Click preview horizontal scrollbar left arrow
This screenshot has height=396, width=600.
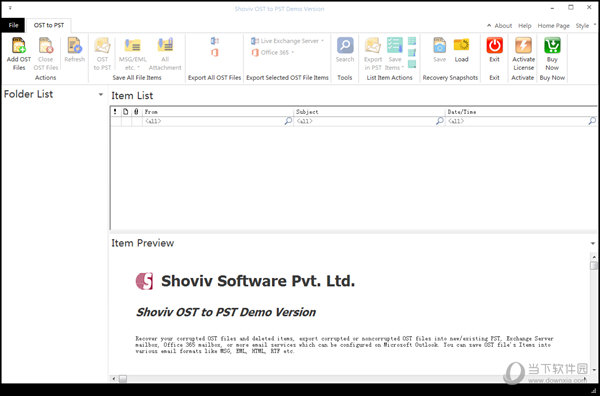[x=114, y=379]
